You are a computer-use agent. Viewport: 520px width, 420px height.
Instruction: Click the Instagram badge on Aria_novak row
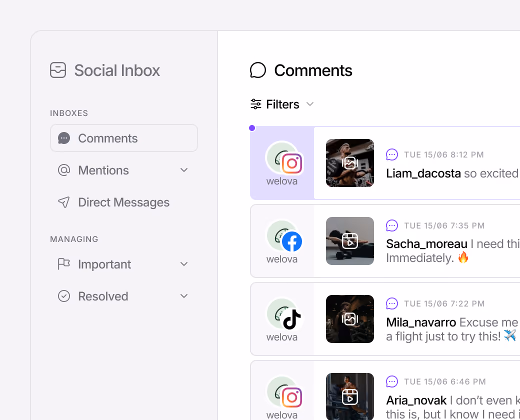pos(292,397)
